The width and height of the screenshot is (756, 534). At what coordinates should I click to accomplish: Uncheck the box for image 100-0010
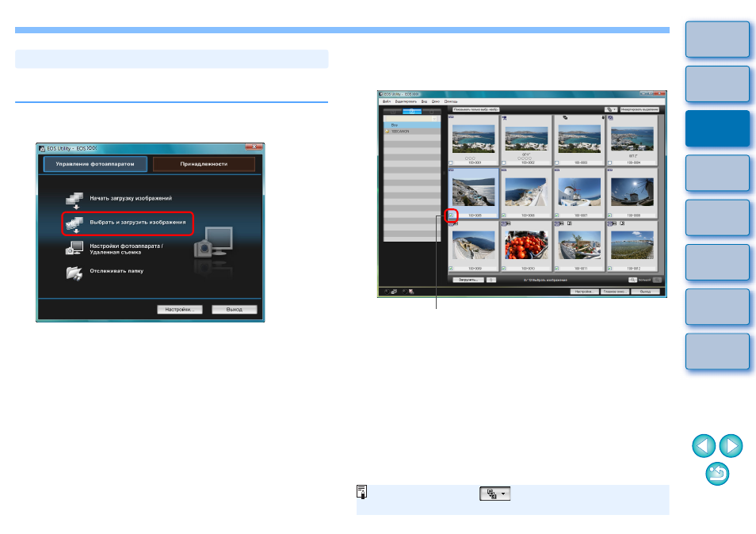(504, 269)
